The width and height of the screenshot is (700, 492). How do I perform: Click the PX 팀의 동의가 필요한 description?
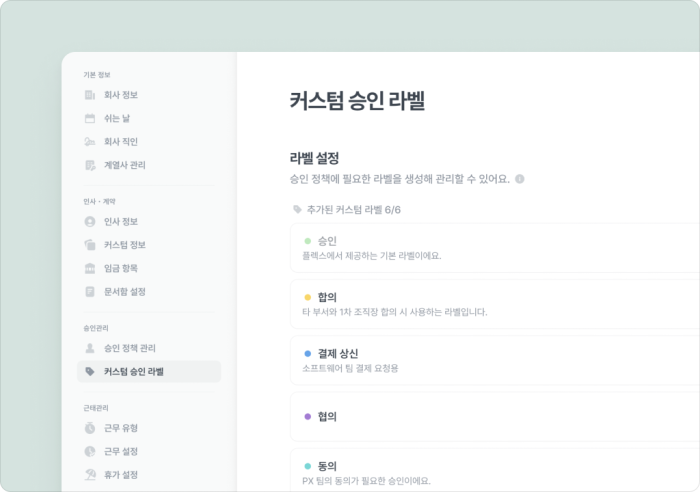click(367, 481)
